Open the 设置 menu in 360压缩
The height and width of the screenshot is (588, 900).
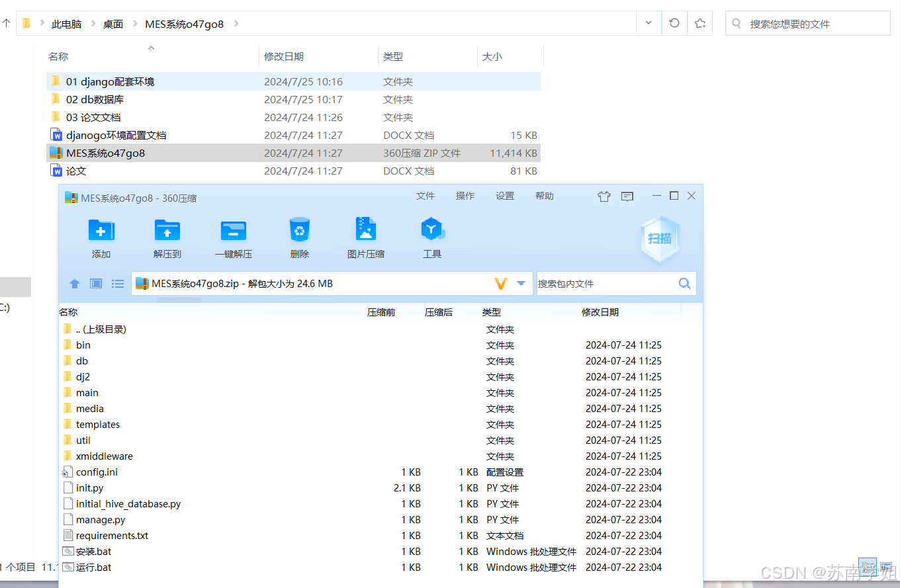point(505,196)
